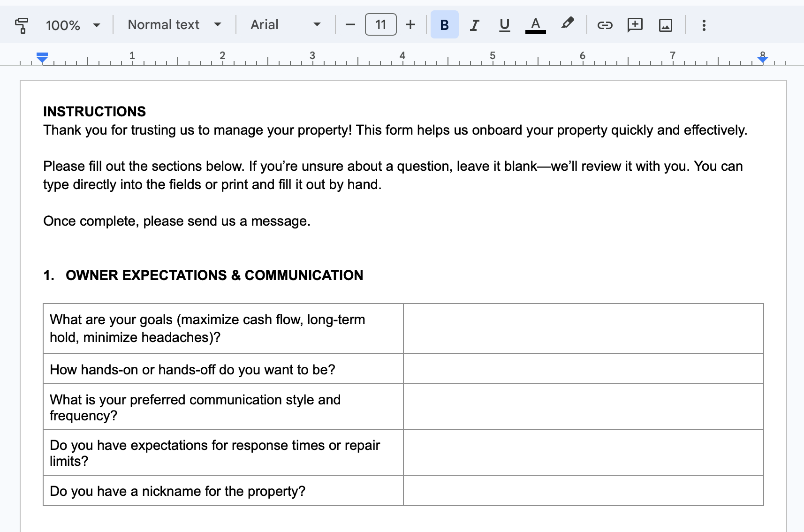Screen dimensions: 804x532
Task: Click 'expectations for response times' question cell
Action: 223,452
